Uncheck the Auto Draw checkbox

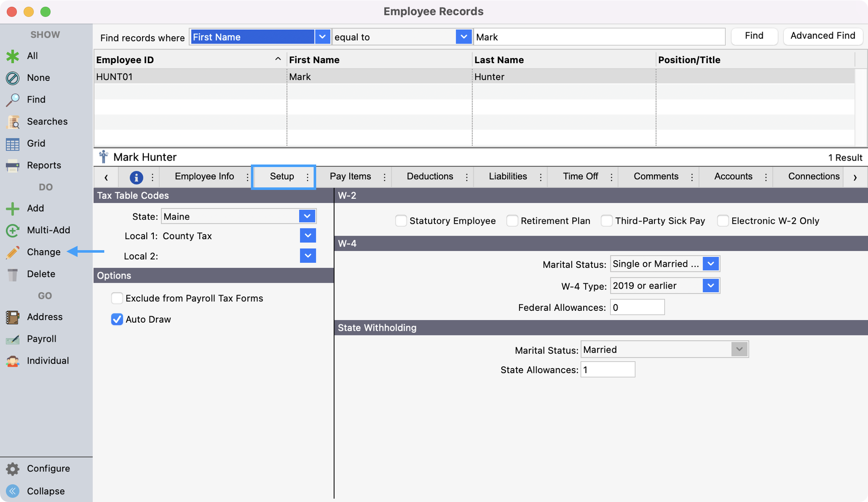pyautogui.click(x=117, y=319)
